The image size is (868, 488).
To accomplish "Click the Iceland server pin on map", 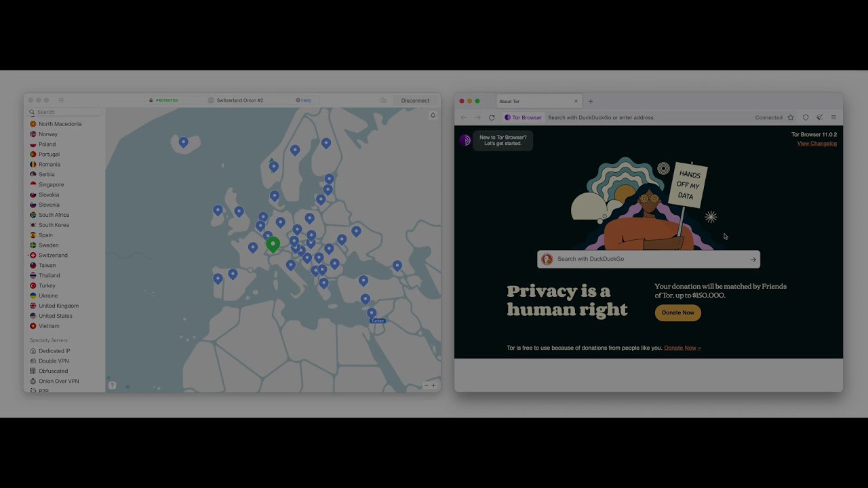I will point(183,142).
